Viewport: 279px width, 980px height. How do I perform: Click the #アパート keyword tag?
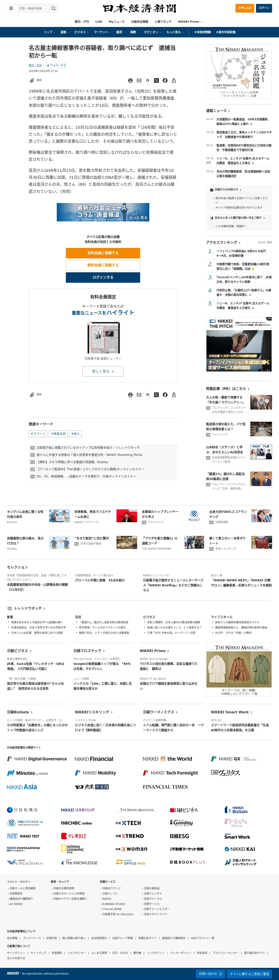coord(38,434)
